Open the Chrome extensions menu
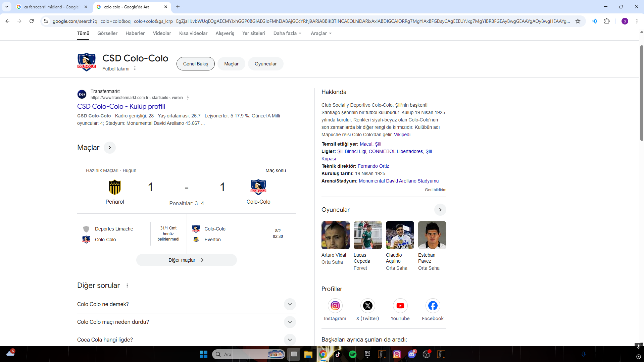This screenshot has width=644, height=362. 607,21
